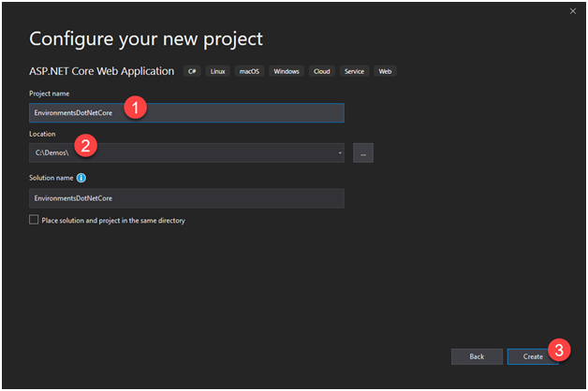The width and height of the screenshot is (588, 391).
Task: Open folder browser with the ellipsis button
Action: (363, 152)
